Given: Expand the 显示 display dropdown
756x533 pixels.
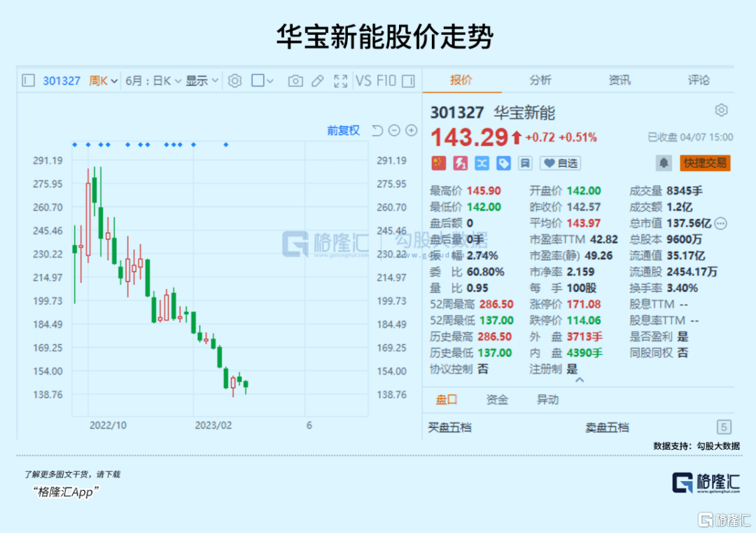Looking at the screenshot, I should [x=202, y=81].
